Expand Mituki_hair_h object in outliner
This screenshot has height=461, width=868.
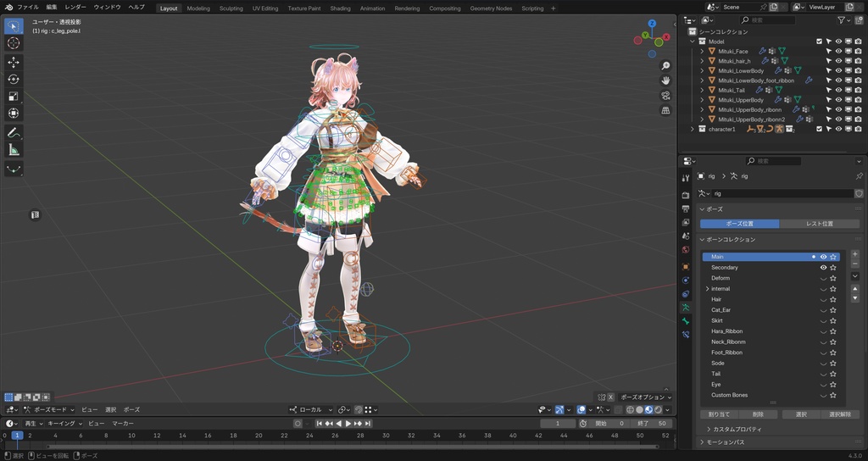(702, 61)
